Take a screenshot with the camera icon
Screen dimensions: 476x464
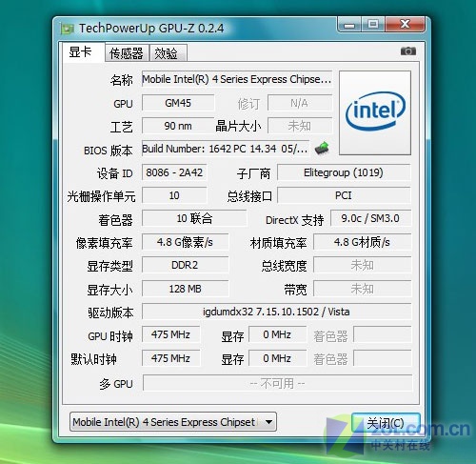pos(408,50)
